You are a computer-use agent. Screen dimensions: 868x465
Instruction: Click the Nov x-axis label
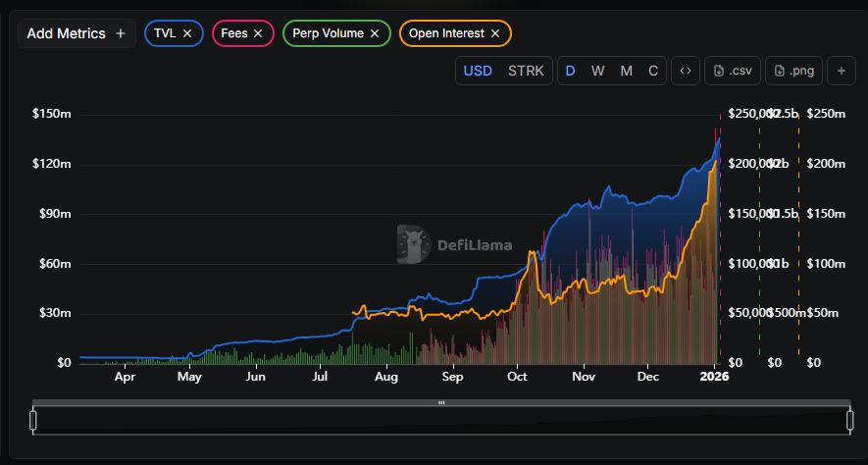coord(584,377)
